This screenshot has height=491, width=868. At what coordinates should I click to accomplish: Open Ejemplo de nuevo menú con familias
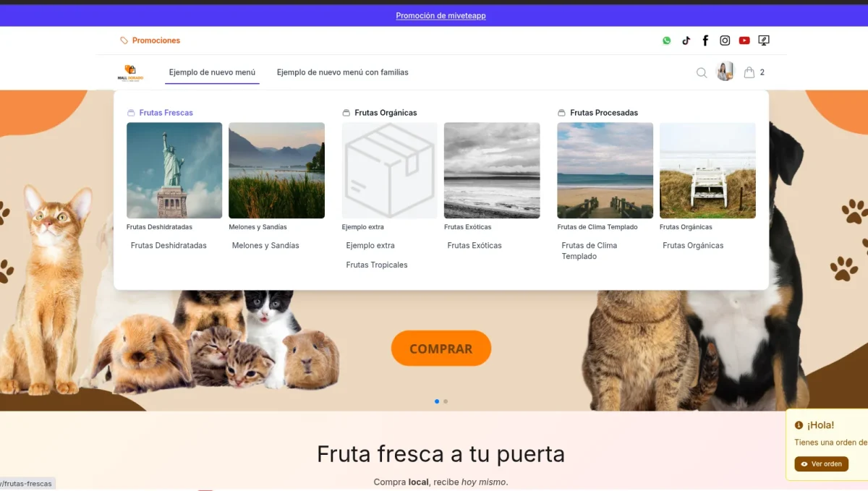click(342, 72)
